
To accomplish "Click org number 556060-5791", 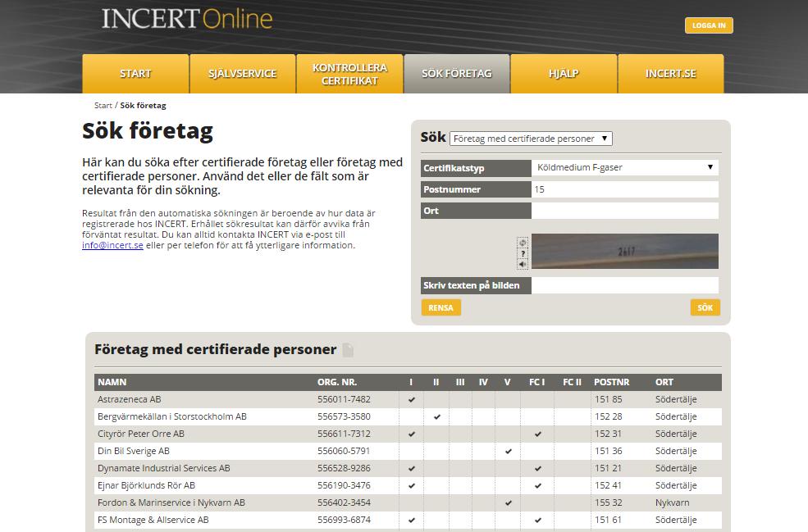I will [344, 451].
